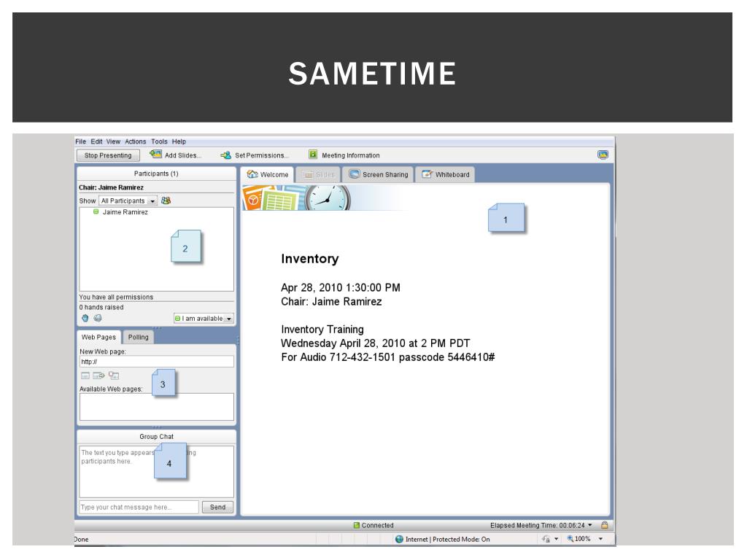Click the Apr 28, 2010 1:30:00 PM text

click(x=341, y=287)
